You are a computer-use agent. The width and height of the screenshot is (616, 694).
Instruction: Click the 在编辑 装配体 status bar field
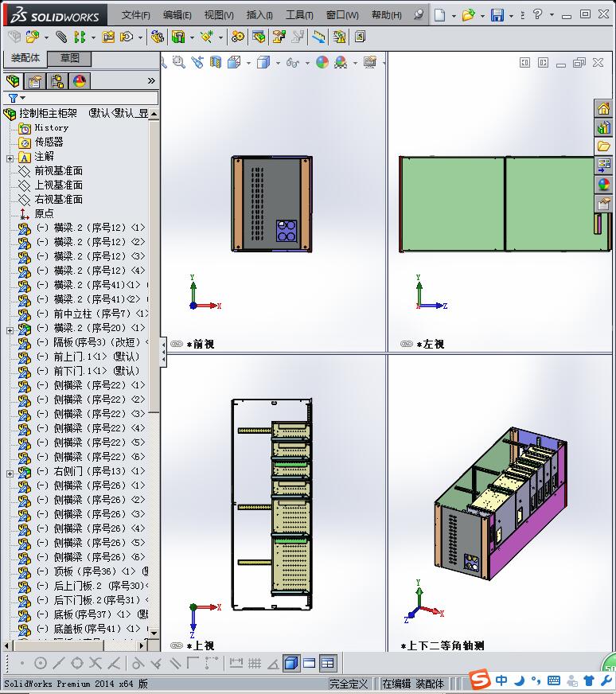(414, 684)
